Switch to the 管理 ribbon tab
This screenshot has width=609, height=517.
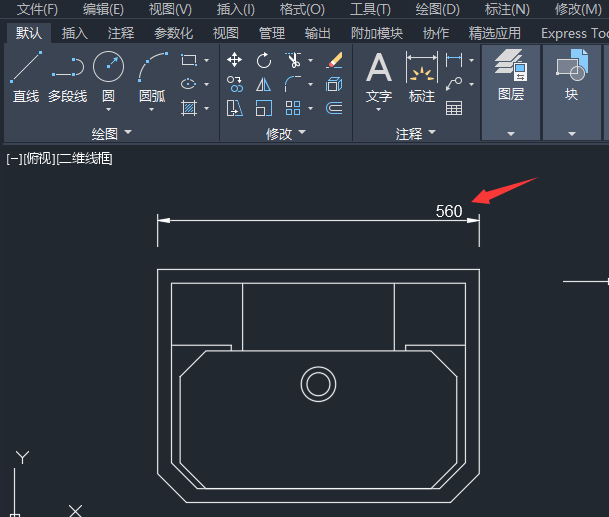(x=272, y=33)
